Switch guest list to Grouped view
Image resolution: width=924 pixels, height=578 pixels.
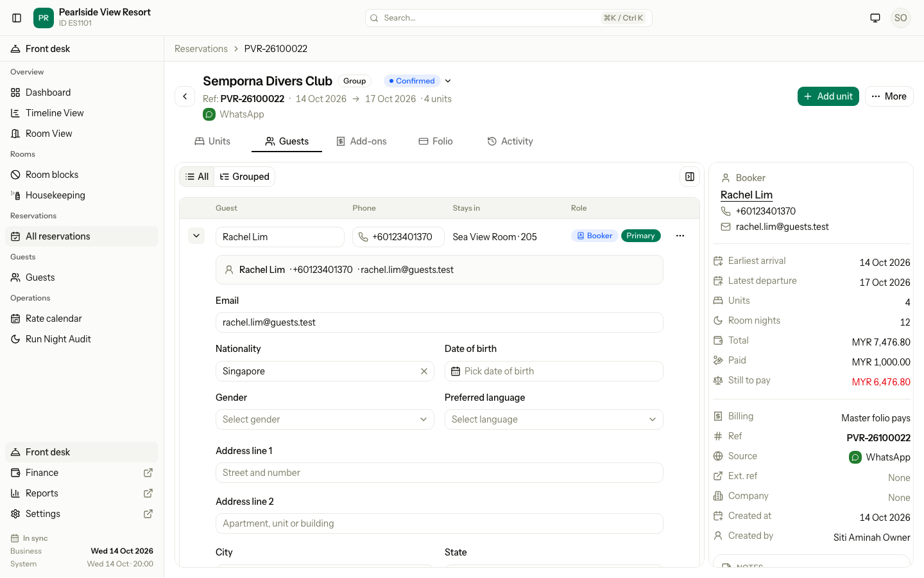coord(244,177)
